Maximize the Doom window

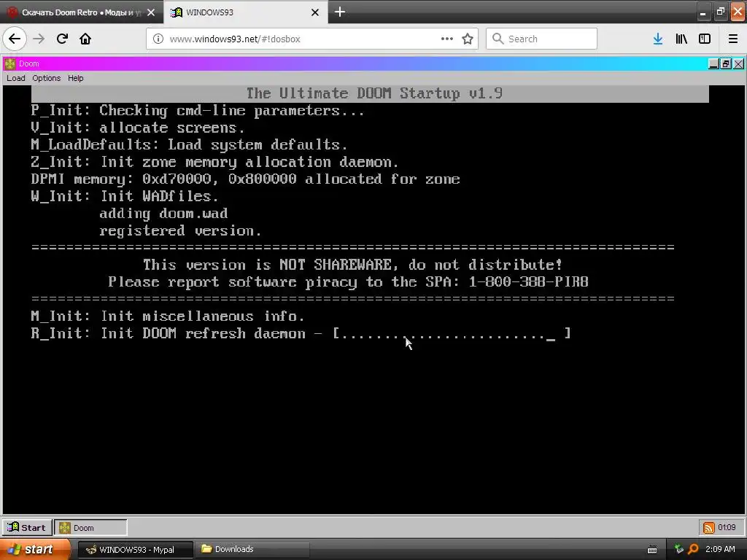tap(726, 64)
